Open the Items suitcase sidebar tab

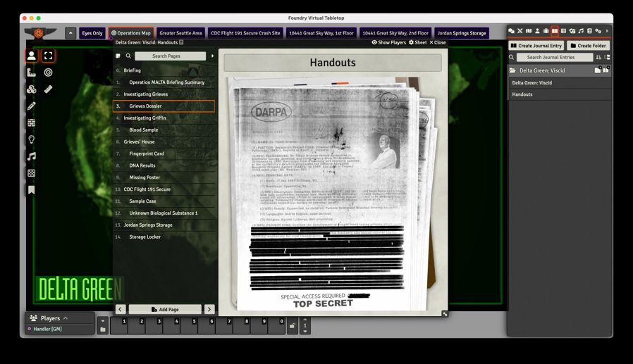coord(546,31)
